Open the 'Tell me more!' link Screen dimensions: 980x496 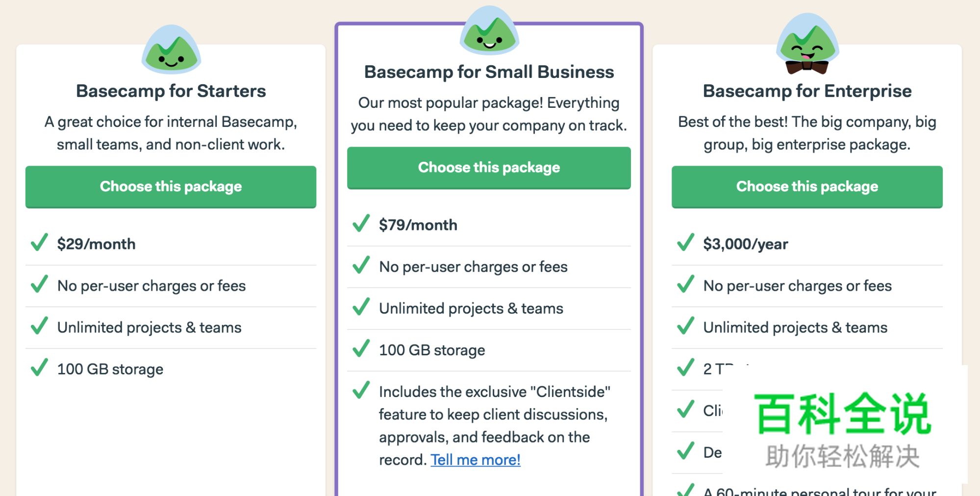point(475,460)
